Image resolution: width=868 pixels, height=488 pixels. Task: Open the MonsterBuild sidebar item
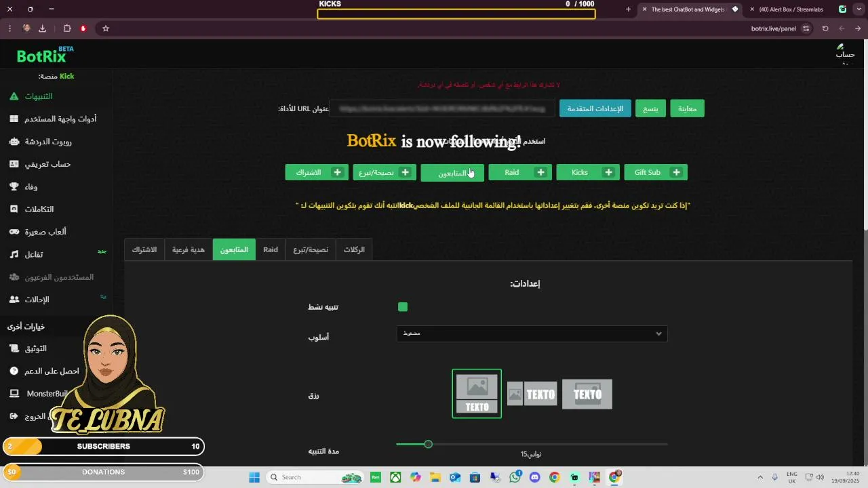39,394
